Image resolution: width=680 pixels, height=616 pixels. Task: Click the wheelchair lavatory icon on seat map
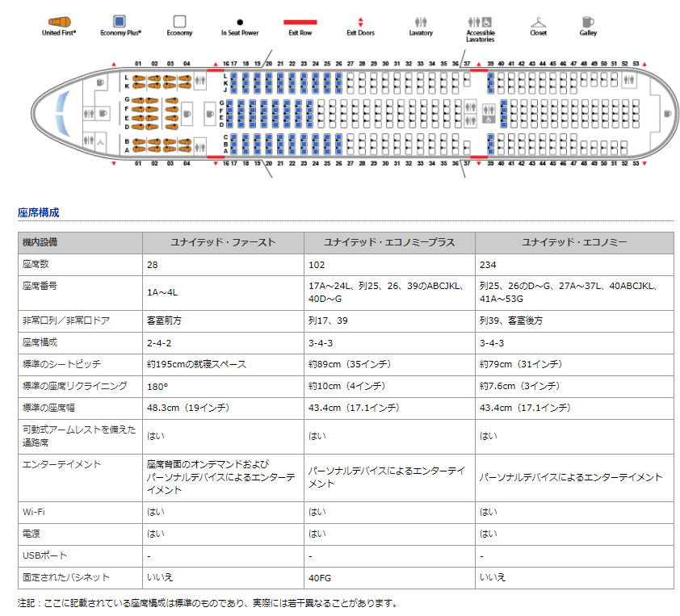click(488, 119)
